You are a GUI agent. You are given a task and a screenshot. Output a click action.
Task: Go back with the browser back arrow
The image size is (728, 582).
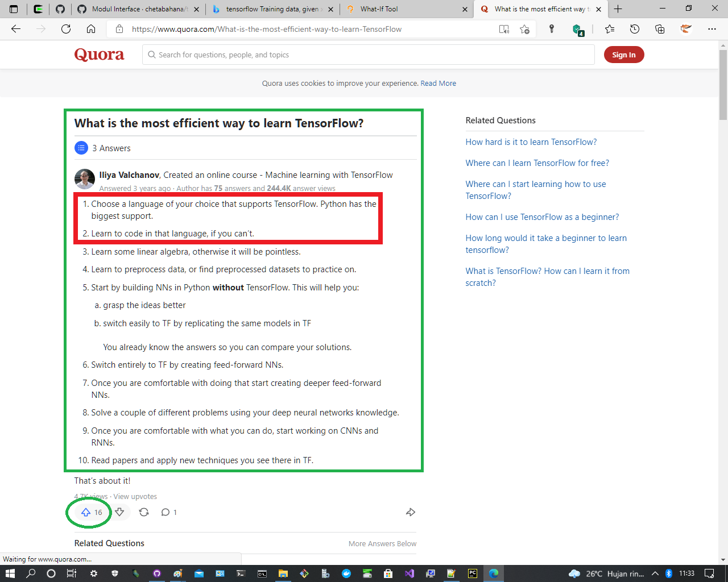coord(16,29)
